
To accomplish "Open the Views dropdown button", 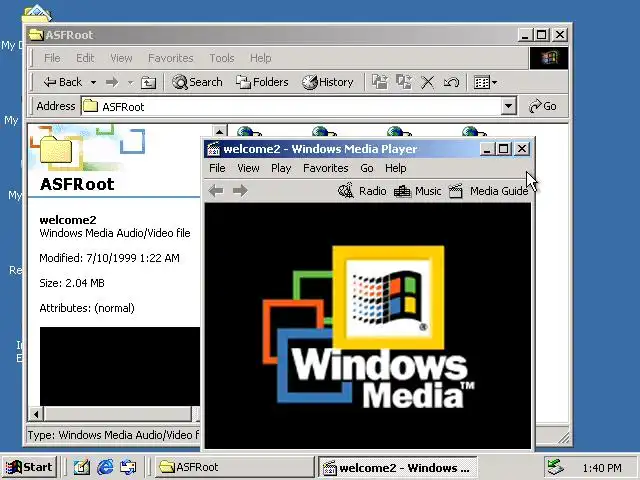I will click(485, 82).
